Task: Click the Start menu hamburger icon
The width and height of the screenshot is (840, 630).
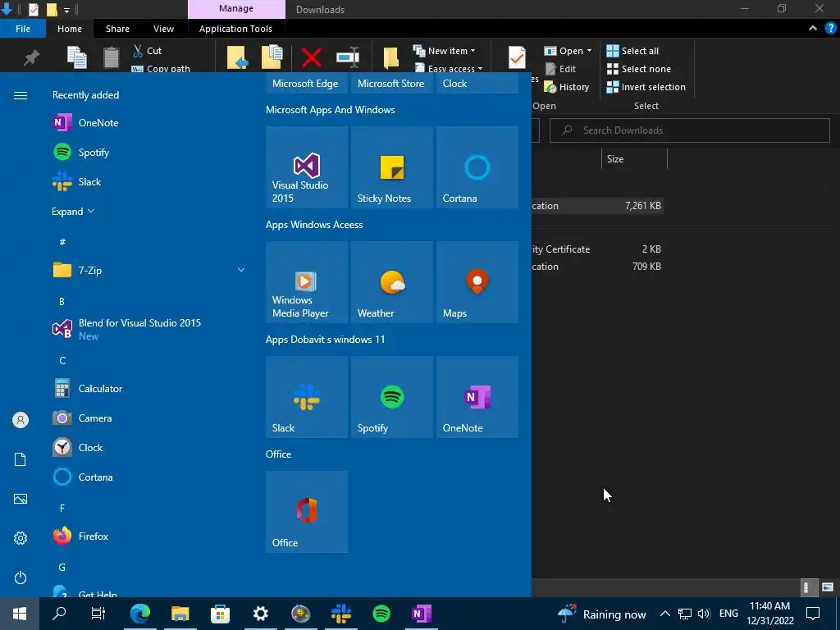Action: click(21, 95)
